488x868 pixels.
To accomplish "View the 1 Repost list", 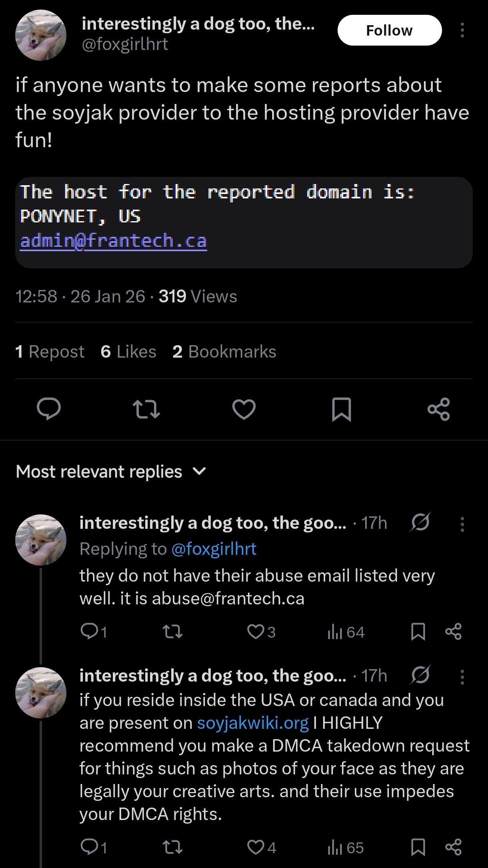I will pyautogui.click(x=50, y=352).
